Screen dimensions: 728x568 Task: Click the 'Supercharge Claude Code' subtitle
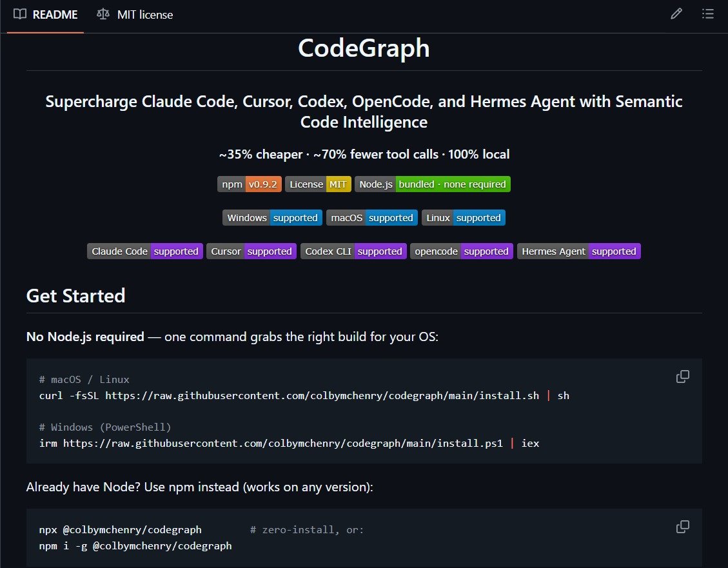(x=364, y=112)
